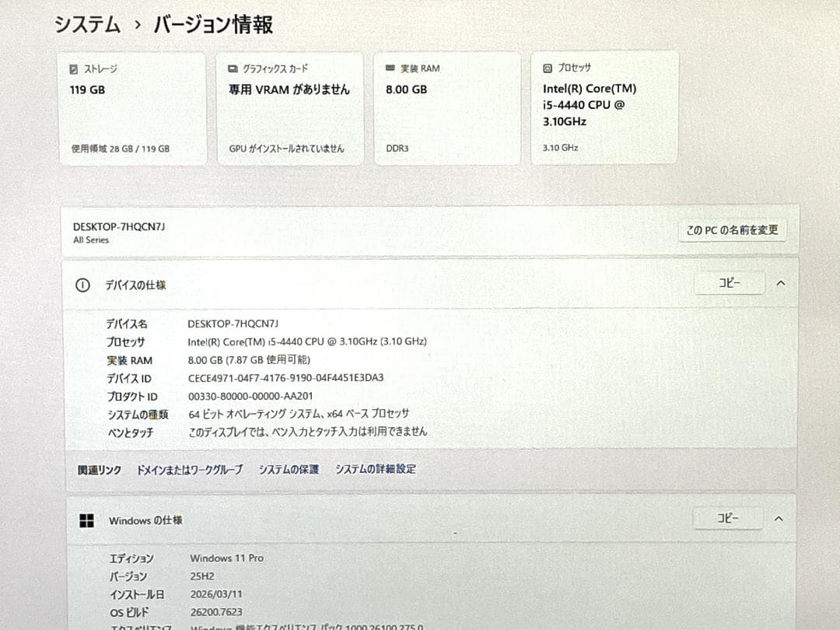Copy the Windows specifications
The height and width of the screenshot is (630, 840).
tap(727, 518)
